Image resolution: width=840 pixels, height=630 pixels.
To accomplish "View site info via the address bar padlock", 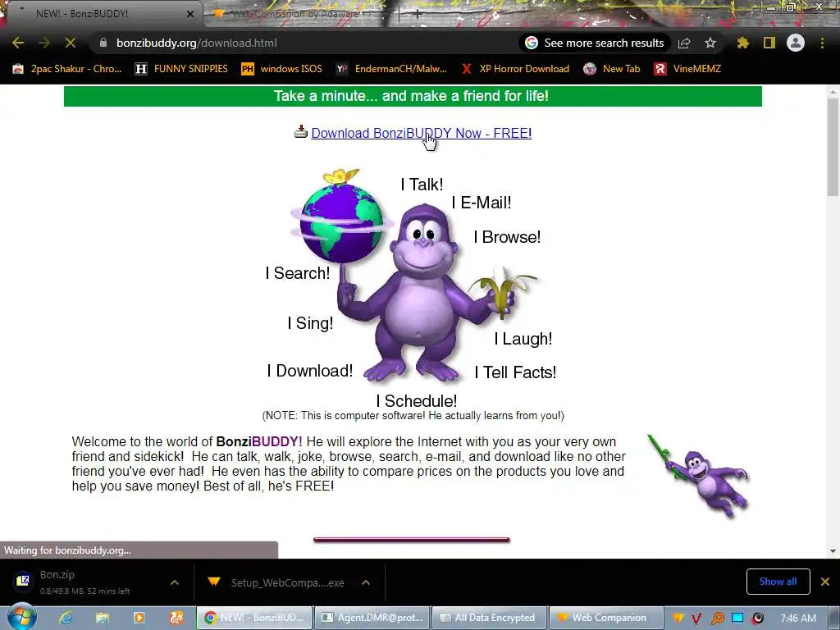I will point(103,43).
